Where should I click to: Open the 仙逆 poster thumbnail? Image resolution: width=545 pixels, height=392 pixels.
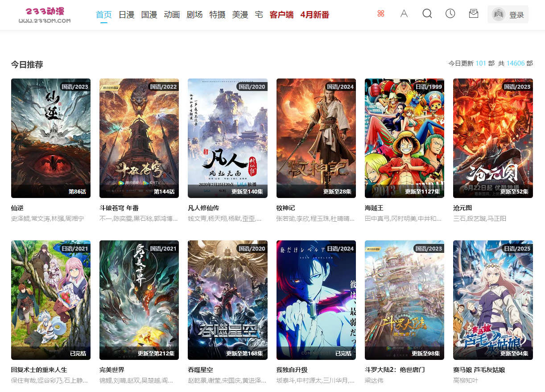tap(51, 138)
